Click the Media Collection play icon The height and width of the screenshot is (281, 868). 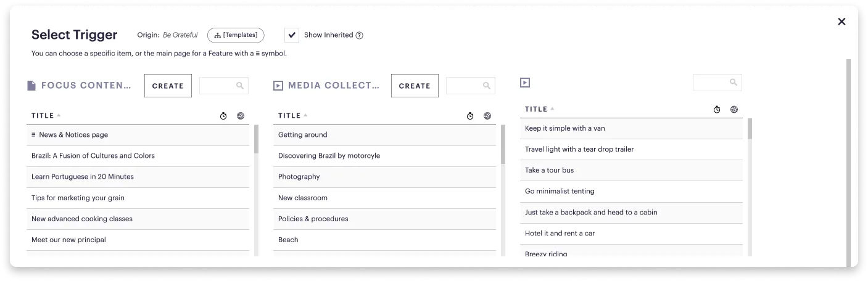tap(278, 86)
